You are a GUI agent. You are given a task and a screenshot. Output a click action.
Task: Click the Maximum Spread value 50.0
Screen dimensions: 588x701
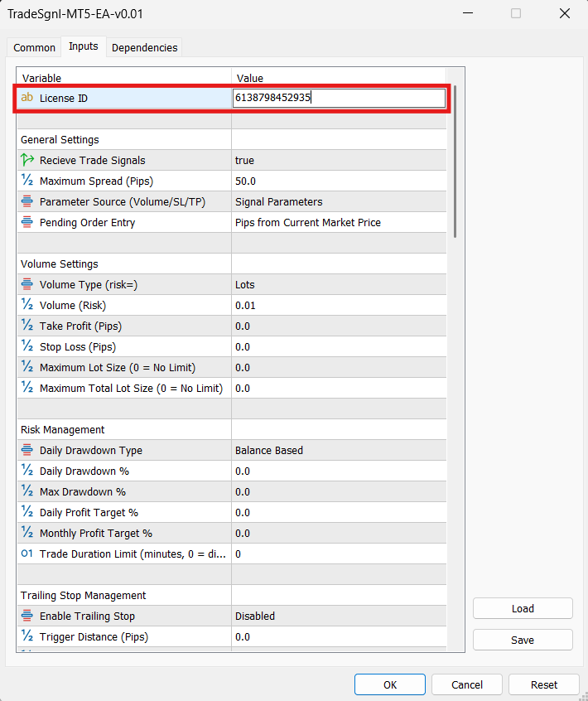point(339,181)
